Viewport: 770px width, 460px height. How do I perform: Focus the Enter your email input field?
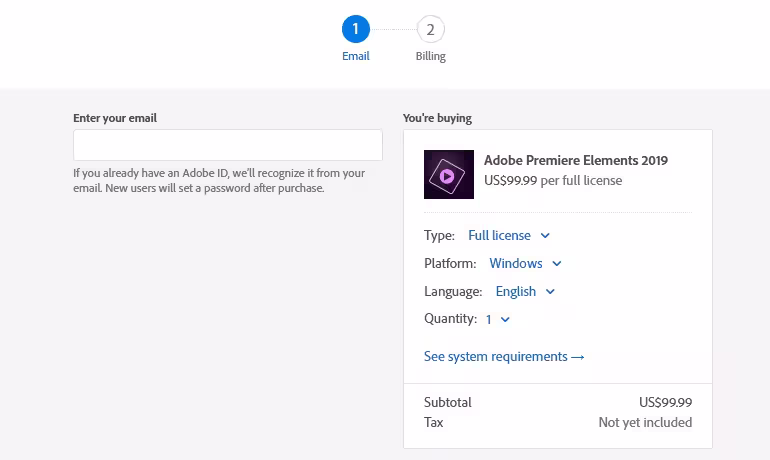pyautogui.click(x=228, y=145)
